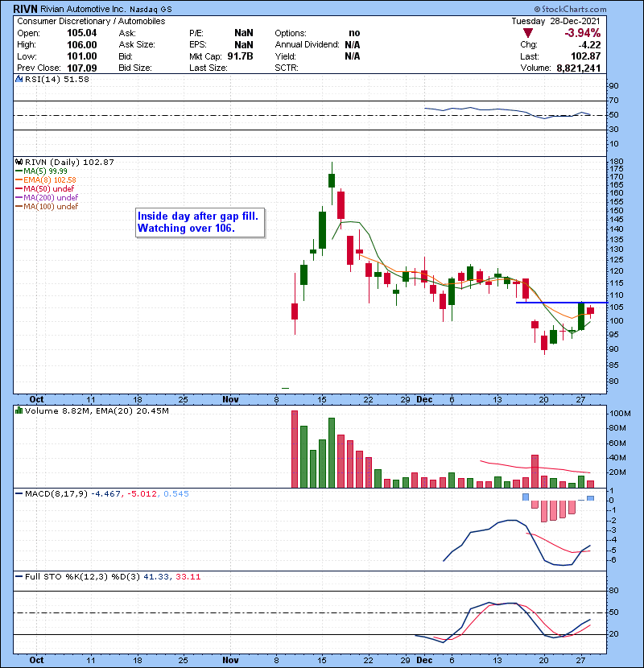The width and height of the screenshot is (644, 668).
Task: Select the EMA(8) 102.58 legend entry
Action: (x=46, y=179)
